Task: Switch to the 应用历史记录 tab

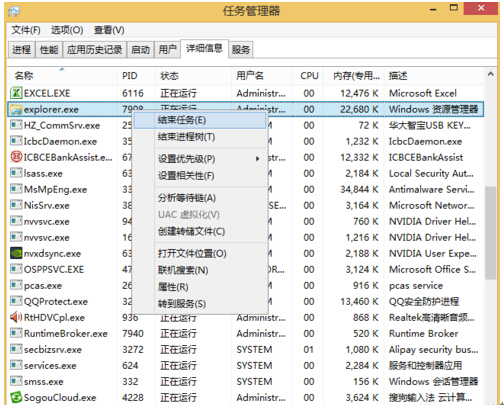Action: (x=95, y=50)
